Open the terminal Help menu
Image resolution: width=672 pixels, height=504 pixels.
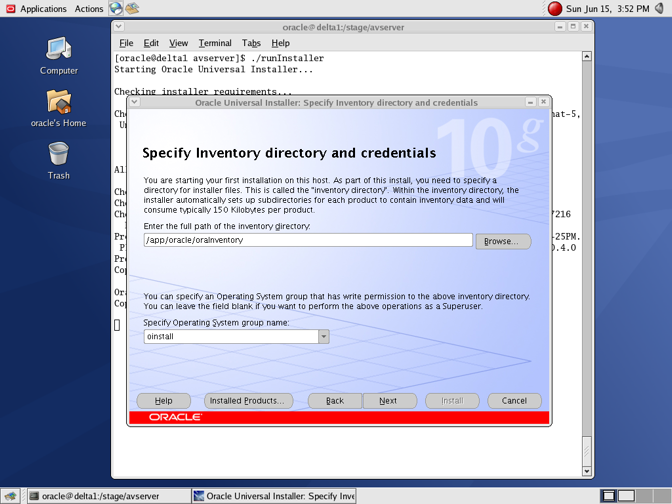click(x=280, y=43)
